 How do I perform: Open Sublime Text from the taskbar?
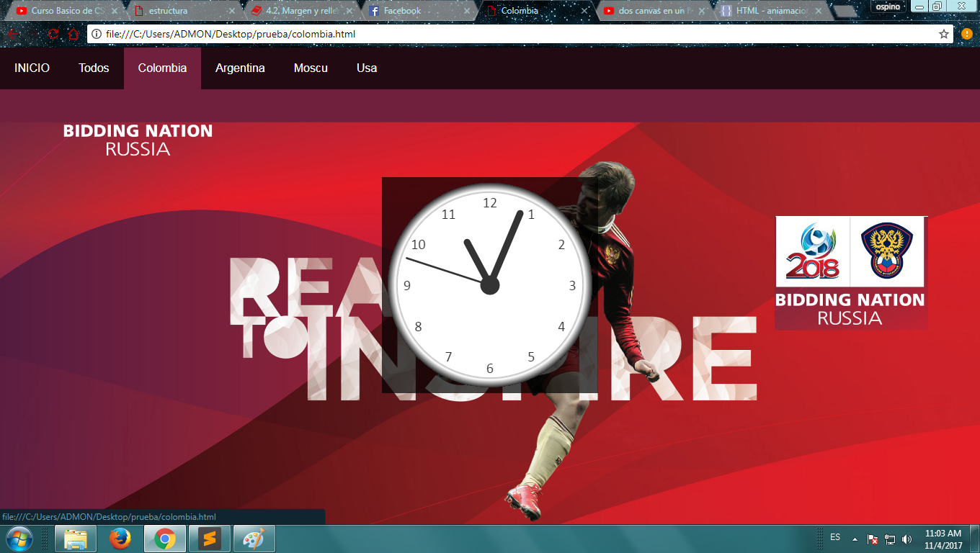click(x=210, y=539)
